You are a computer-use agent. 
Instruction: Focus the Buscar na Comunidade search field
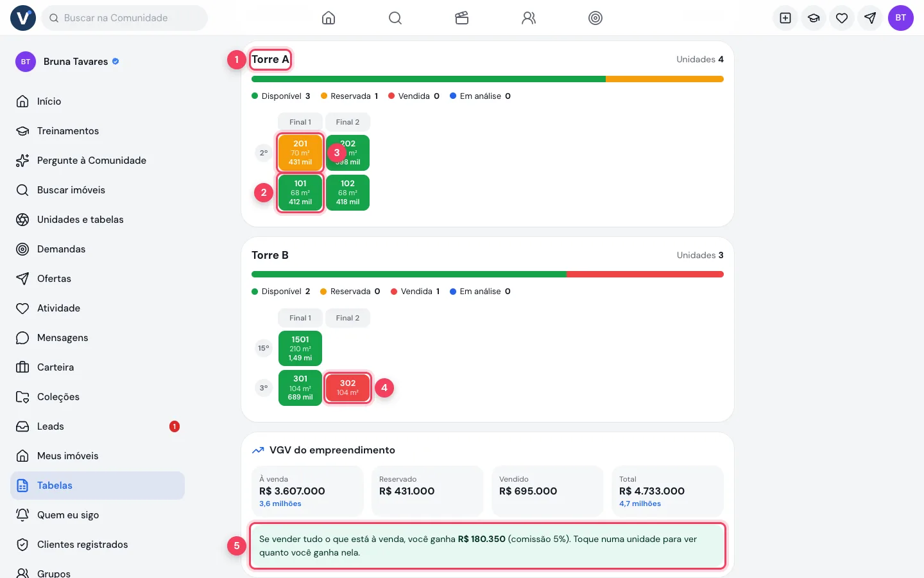point(124,18)
